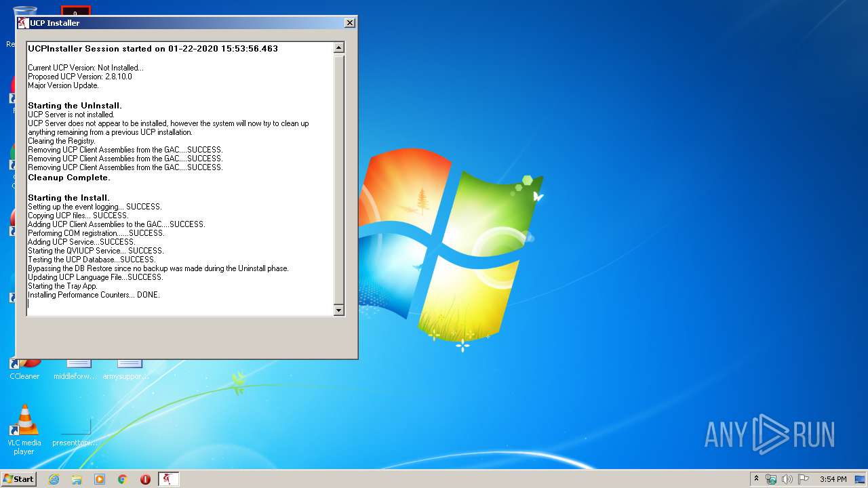Select the presenttopi... desktop file

click(75, 432)
